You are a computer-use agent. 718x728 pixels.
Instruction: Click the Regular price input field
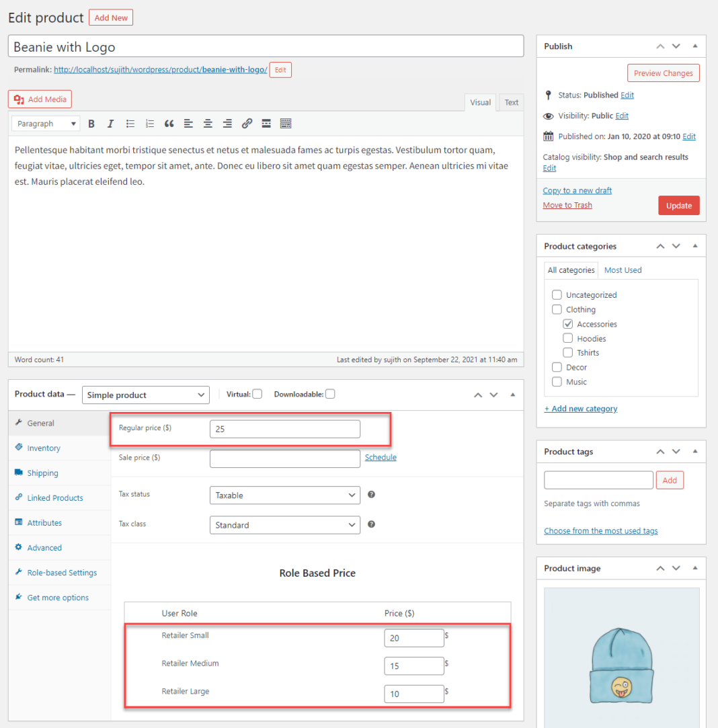pyautogui.click(x=284, y=429)
